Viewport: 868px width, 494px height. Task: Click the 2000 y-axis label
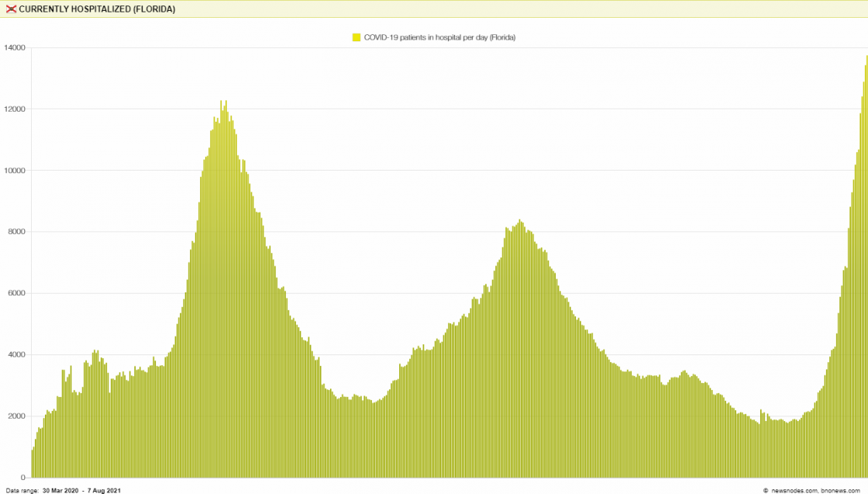[16, 416]
